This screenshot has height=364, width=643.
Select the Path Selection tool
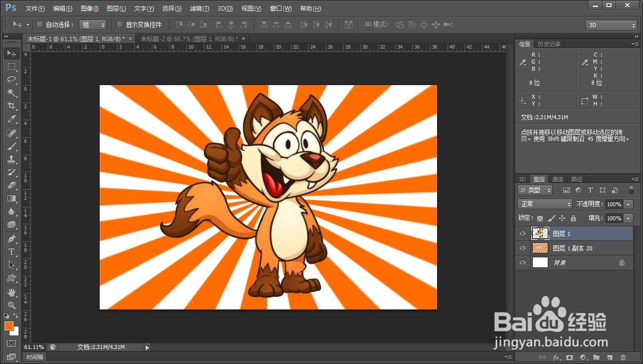click(12, 265)
